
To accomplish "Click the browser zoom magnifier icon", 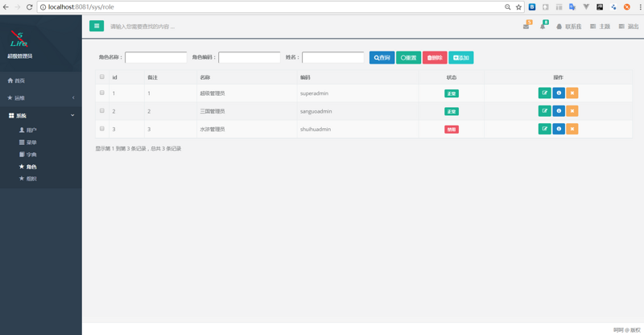I will pyautogui.click(x=508, y=7).
